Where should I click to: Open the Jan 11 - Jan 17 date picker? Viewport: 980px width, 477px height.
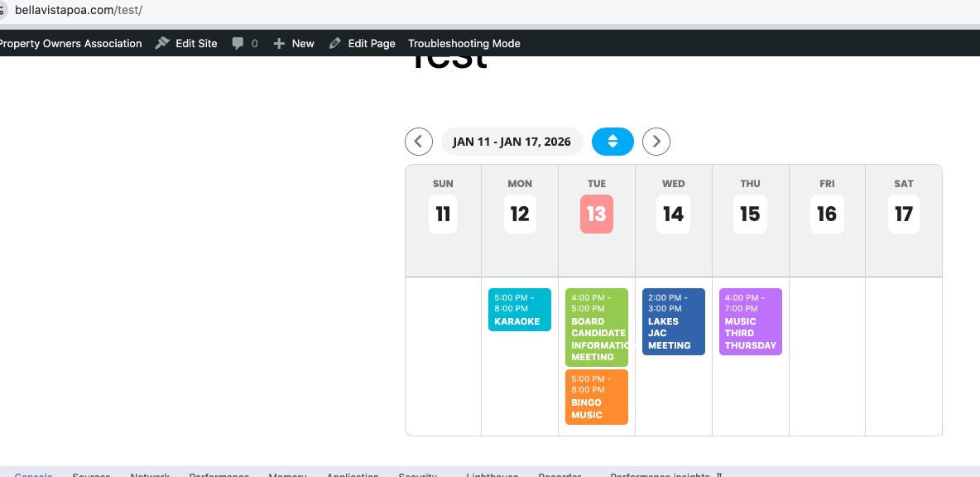(x=512, y=142)
